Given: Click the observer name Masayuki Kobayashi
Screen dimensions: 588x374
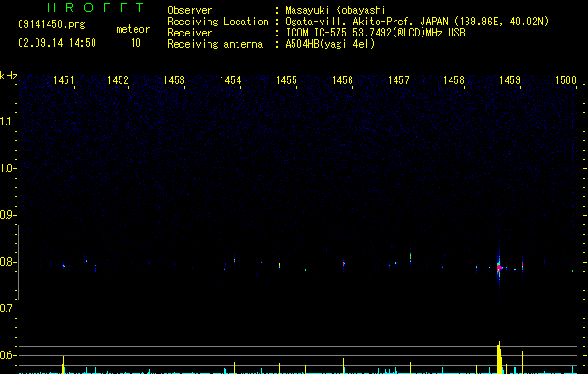Looking at the screenshot, I should [336, 10].
